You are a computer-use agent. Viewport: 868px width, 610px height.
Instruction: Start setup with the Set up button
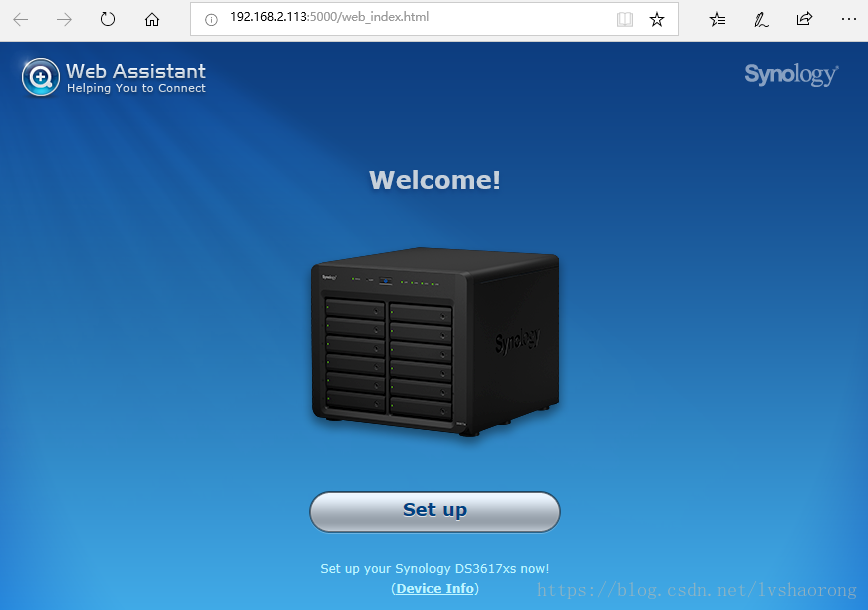435,511
